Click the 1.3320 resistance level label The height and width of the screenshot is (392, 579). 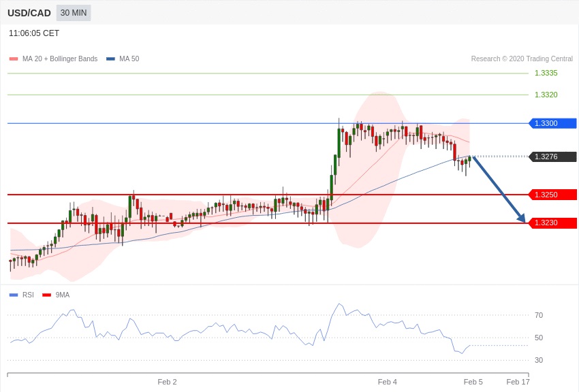(546, 95)
